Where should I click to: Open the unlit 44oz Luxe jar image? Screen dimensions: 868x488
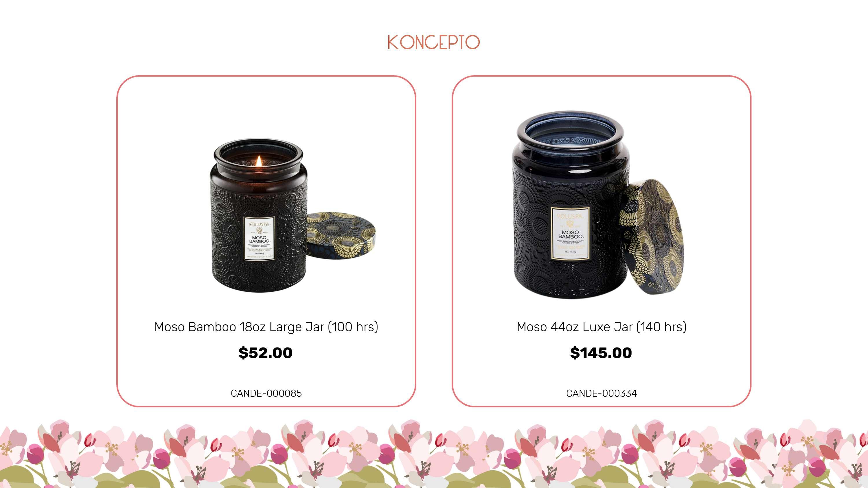tap(598, 205)
